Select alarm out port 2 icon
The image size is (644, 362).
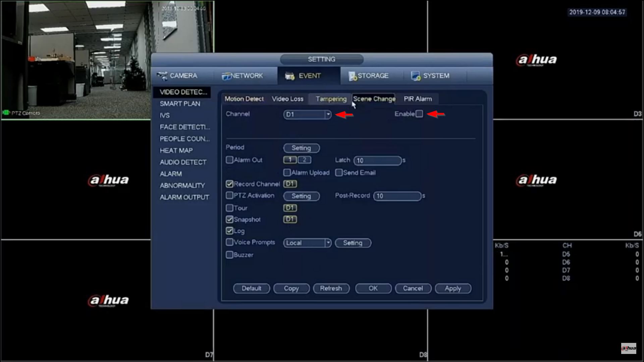pyautogui.click(x=304, y=160)
